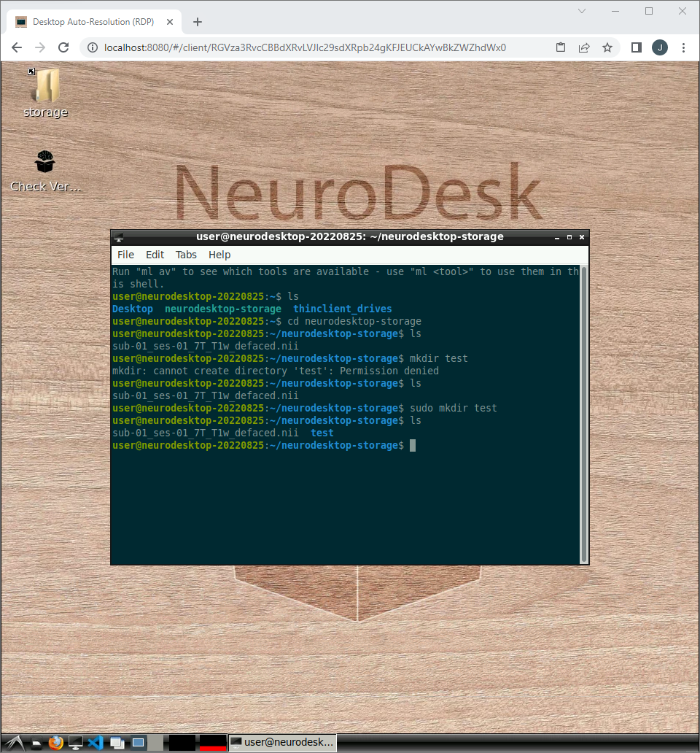Open the File menu in the terminal
700x753 pixels.
coord(125,255)
